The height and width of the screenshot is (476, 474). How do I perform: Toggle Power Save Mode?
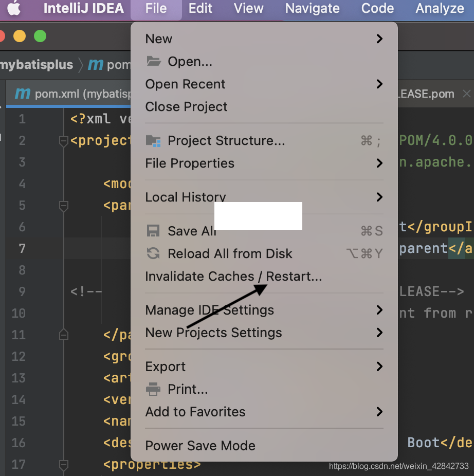[x=264, y=446]
